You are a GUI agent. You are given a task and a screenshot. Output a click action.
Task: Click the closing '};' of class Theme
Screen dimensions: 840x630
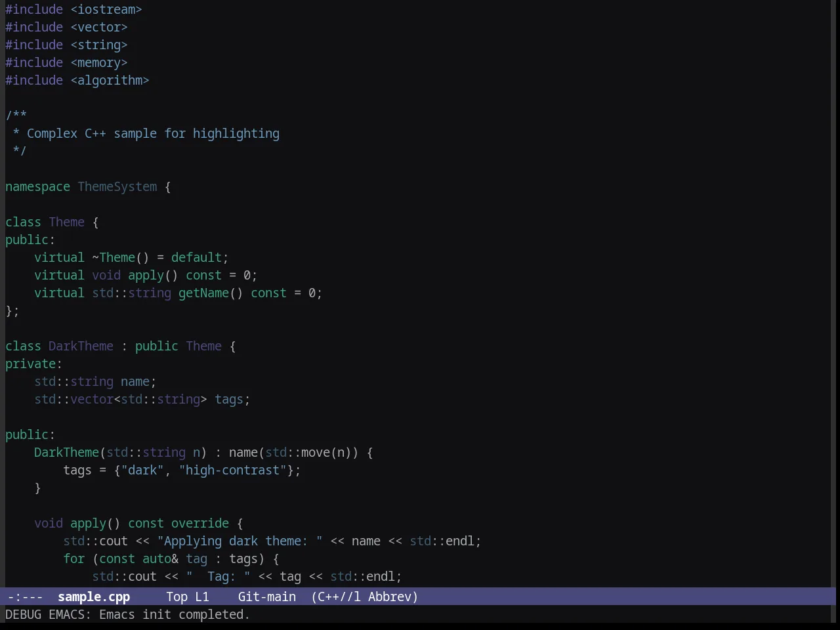point(12,310)
